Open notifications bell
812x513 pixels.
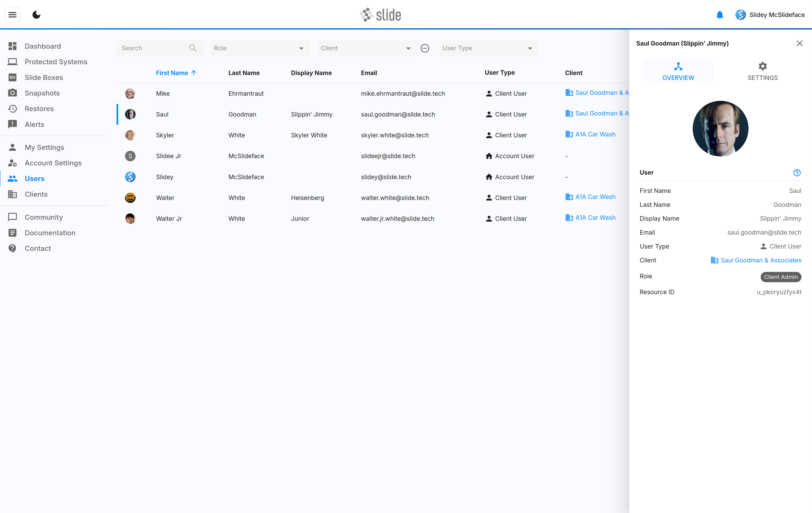pyautogui.click(x=720, y=15)
